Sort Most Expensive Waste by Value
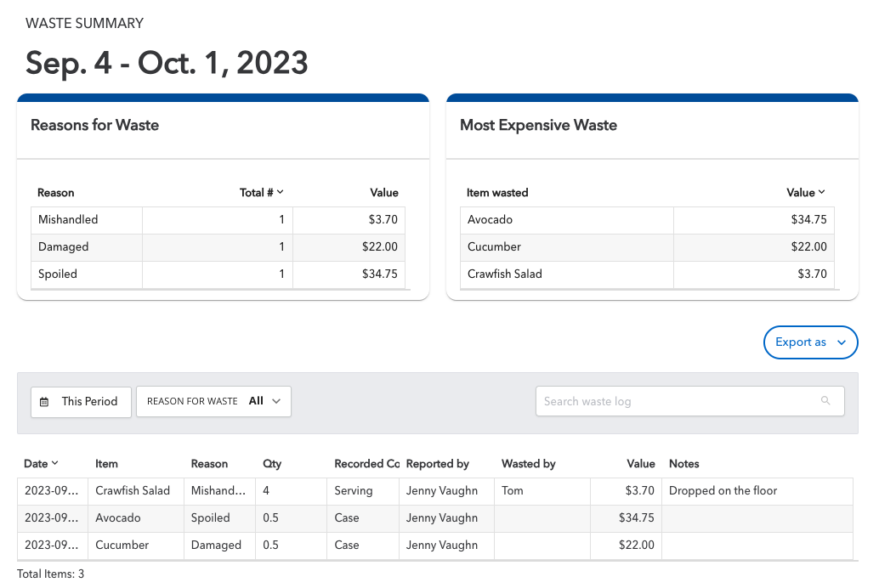This screenshot has width=879, height=588. pyautogui.click(x=805, y=192)
